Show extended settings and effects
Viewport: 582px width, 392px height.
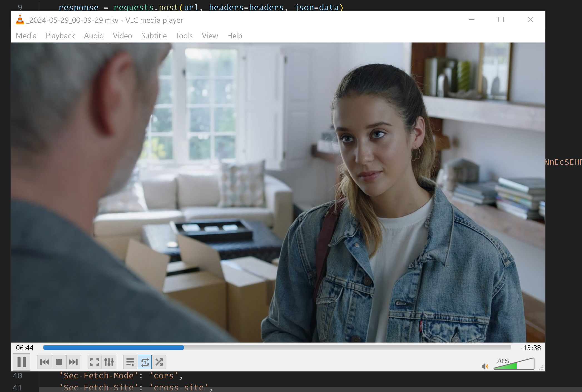pos(109,362)
